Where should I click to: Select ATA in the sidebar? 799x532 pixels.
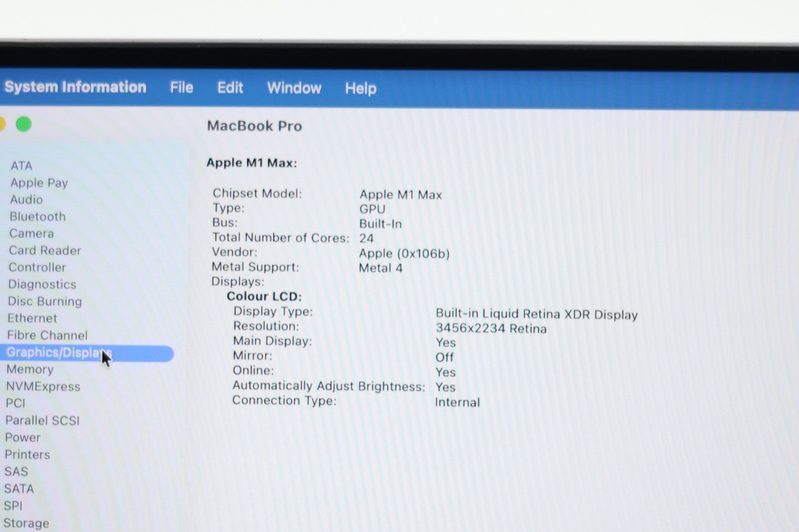point(21,166)
